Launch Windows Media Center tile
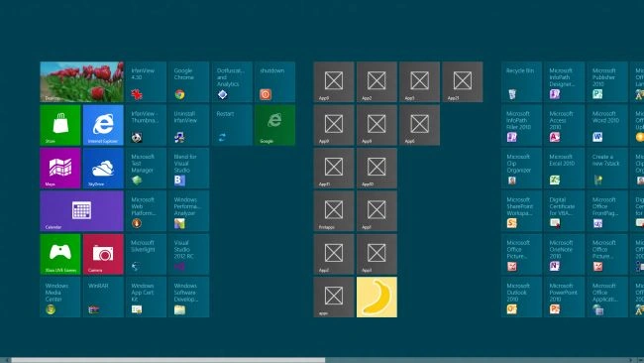 pyautogui.click(x=60, y=298)
